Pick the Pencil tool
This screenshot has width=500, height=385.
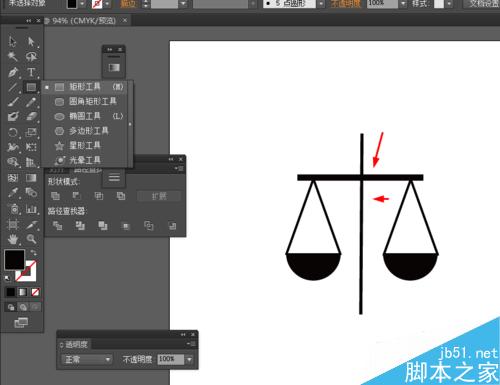31,102
